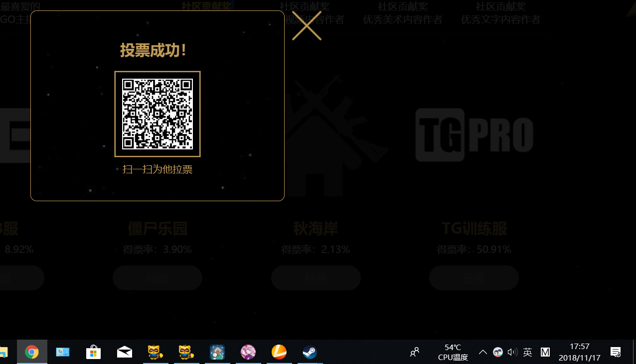The height and width of the screenshot is (364, 636).
Task: Open the orange media player taskbar icon
Action: 279,352
